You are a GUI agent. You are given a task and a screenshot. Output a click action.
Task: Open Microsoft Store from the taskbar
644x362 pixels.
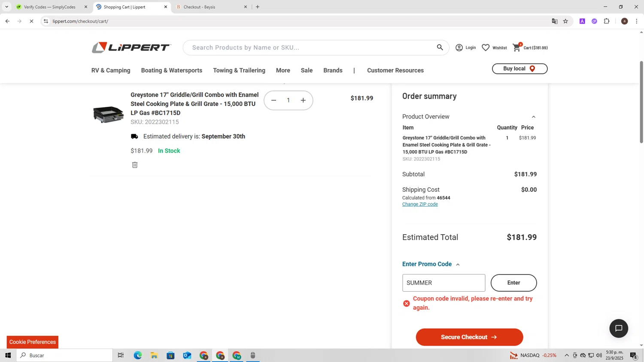(170, 355)
